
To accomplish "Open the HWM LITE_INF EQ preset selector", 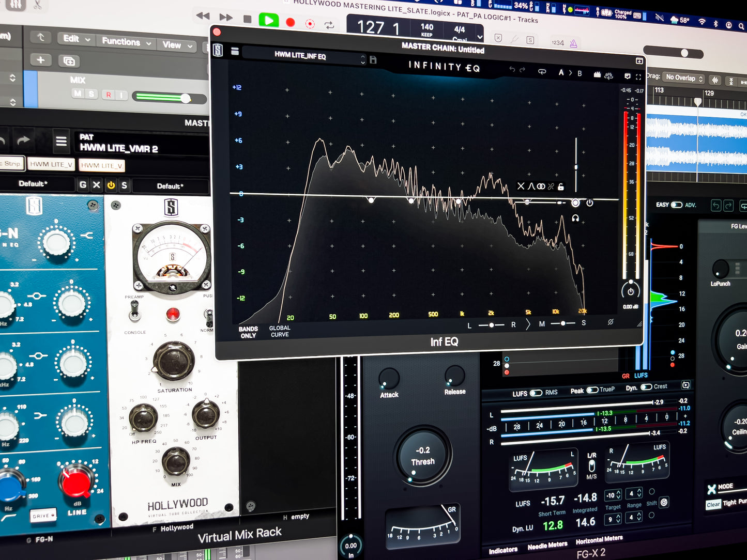I will [x=304, y=57].
